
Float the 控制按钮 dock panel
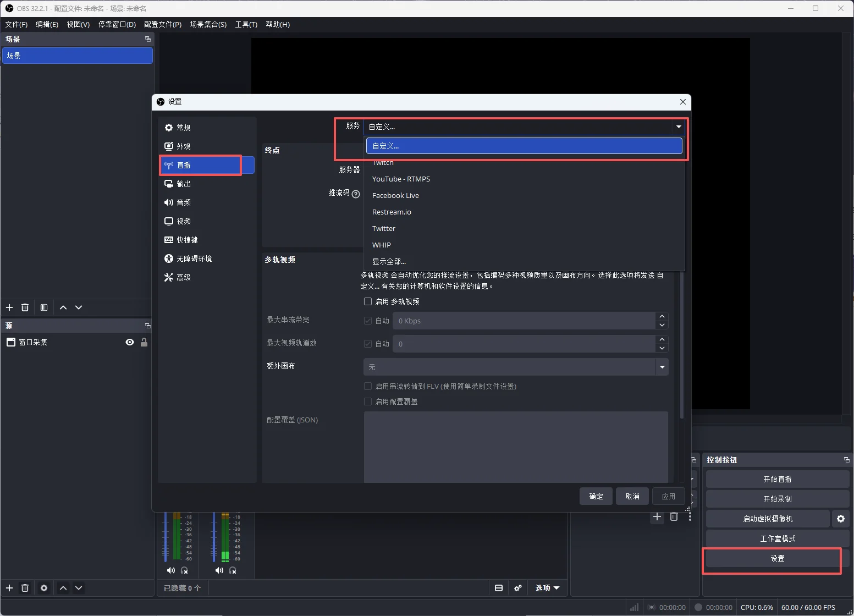[x=846, y=460]
